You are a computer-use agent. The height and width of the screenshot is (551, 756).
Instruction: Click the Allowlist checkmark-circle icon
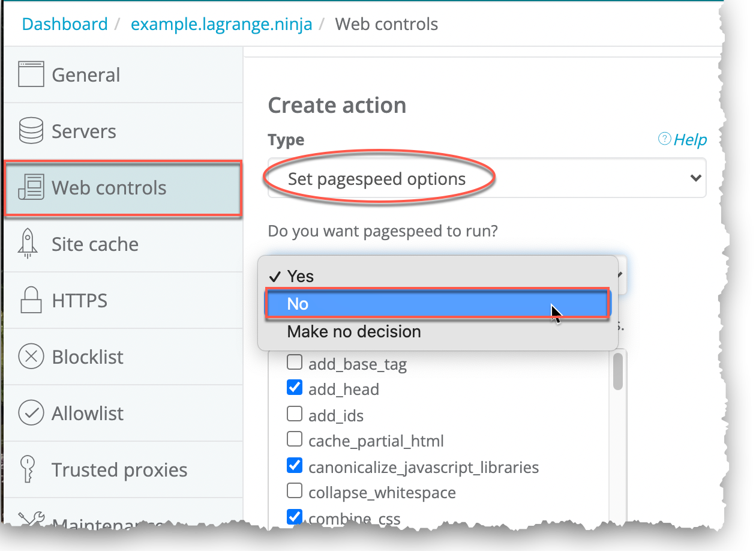pos(31,414)
